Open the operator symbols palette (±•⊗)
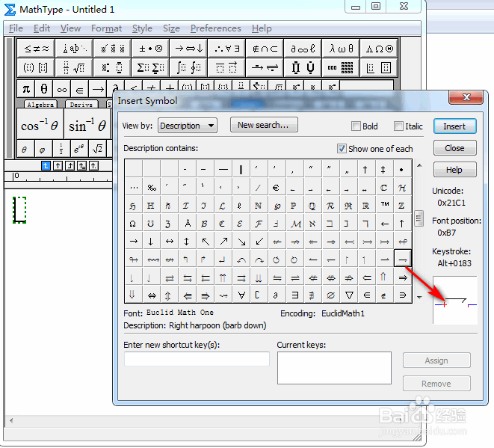The width and height of the screenshot is (494, 448). (150, 49)
